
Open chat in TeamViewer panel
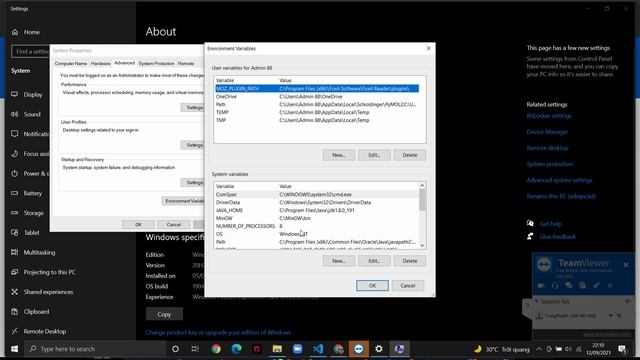point(569,286)
